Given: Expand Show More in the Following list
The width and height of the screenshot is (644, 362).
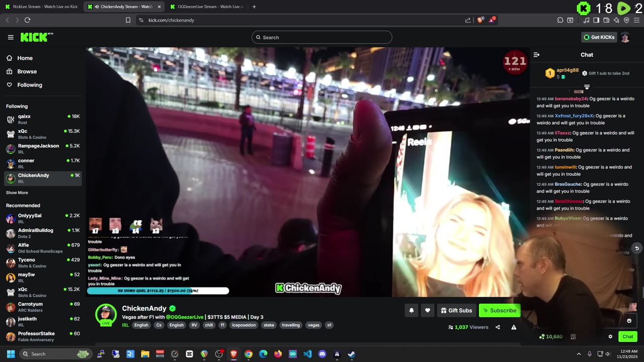Looking at the screenshot, I should (17, 193).
